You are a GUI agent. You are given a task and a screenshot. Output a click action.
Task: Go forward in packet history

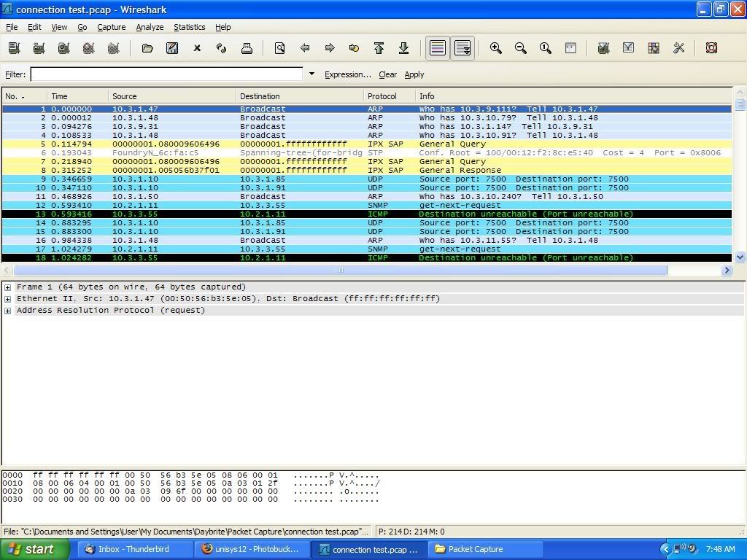(x=330, y=48)
